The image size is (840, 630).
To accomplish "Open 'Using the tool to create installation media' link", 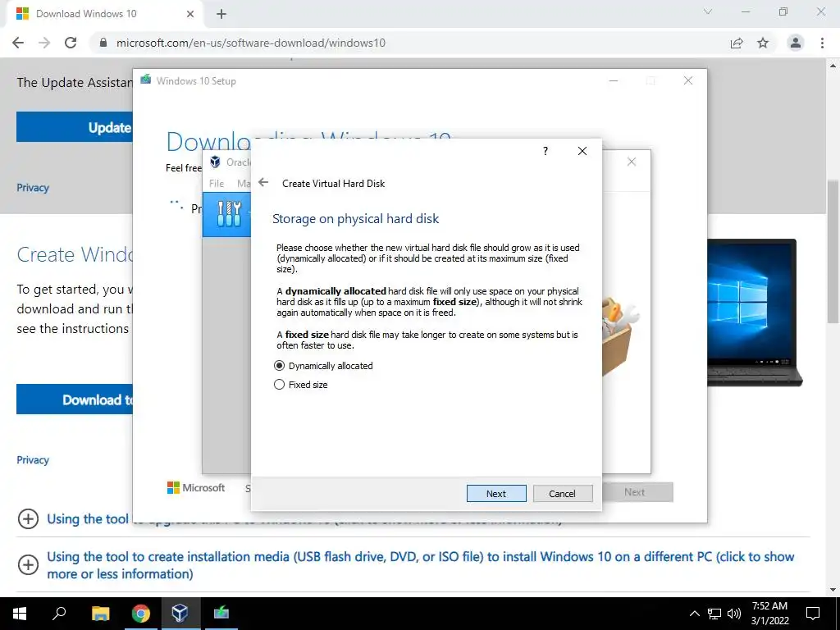I will [421, 565].
